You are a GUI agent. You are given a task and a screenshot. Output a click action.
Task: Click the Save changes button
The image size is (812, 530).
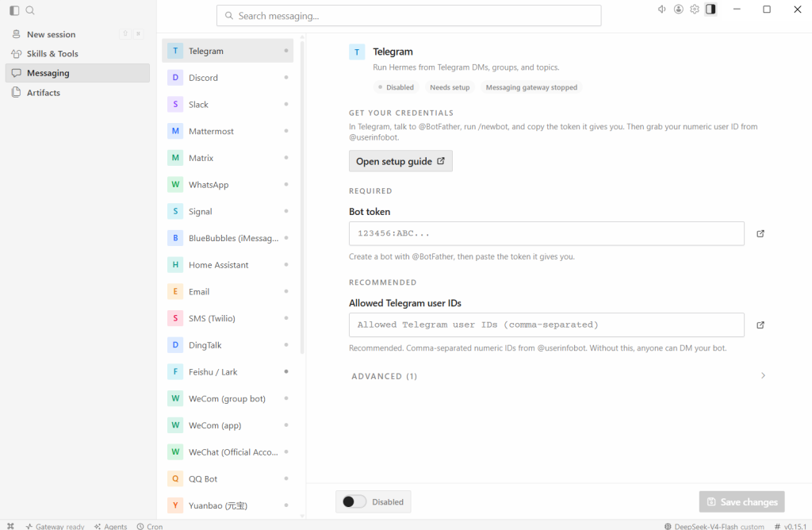point(741,501)
